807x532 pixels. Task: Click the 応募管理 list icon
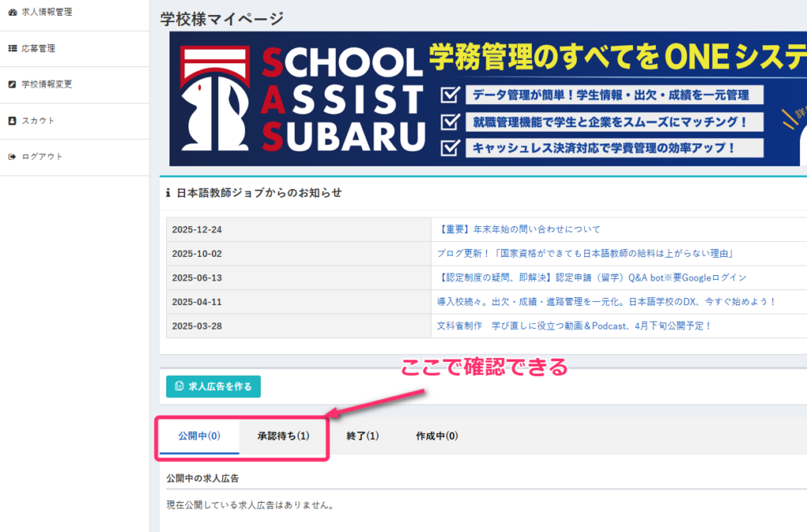click(12, 48)
